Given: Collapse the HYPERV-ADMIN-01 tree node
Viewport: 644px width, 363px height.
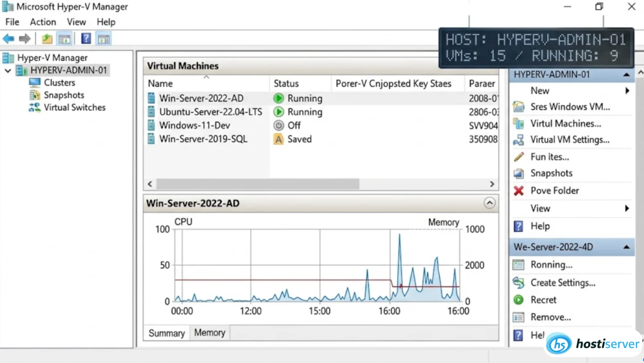Looking at the screenshot, I should 8,70.
